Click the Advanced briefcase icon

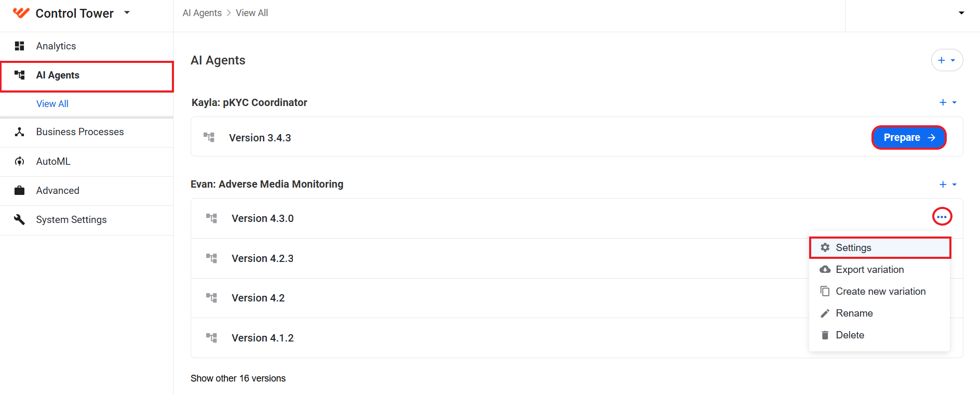[x=20, y=190]
